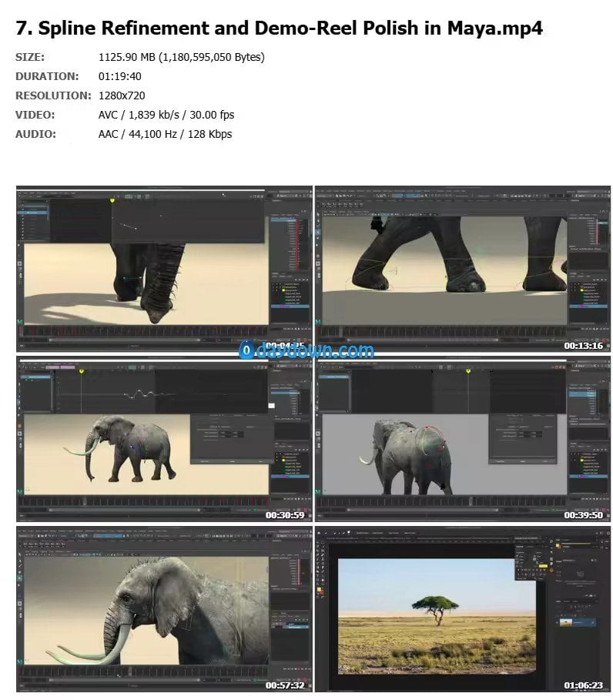Click the green Maya logo in 00:30:59 frame
Screen dimensions: 613x700
[x=20, y=490]
